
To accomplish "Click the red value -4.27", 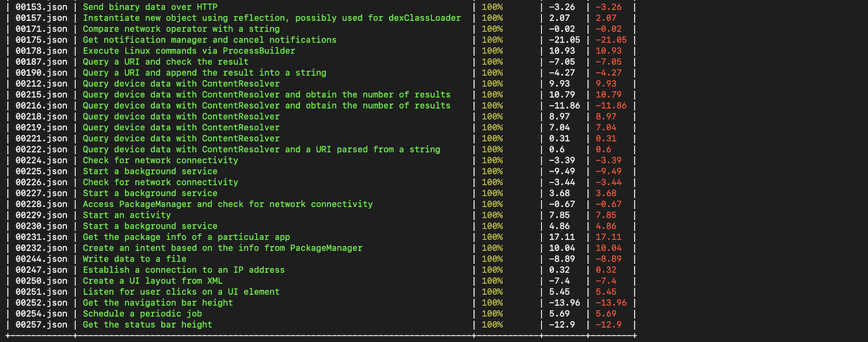I will [x=608, y=73].
